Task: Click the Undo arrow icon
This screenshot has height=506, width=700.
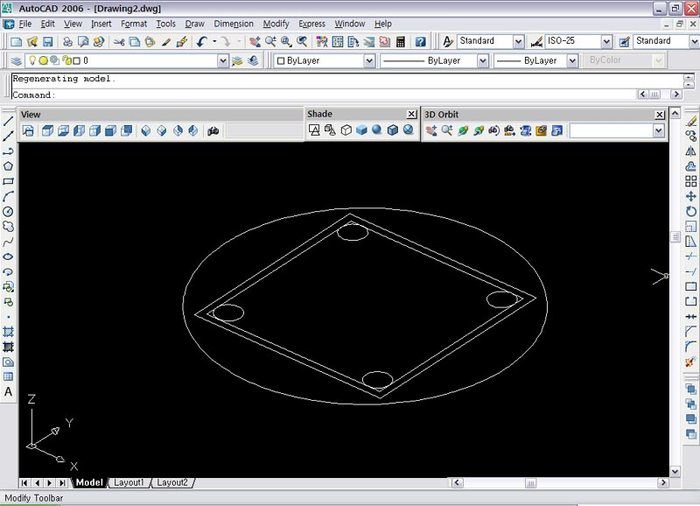Action: pyautogui.click(x=202, y=42)
